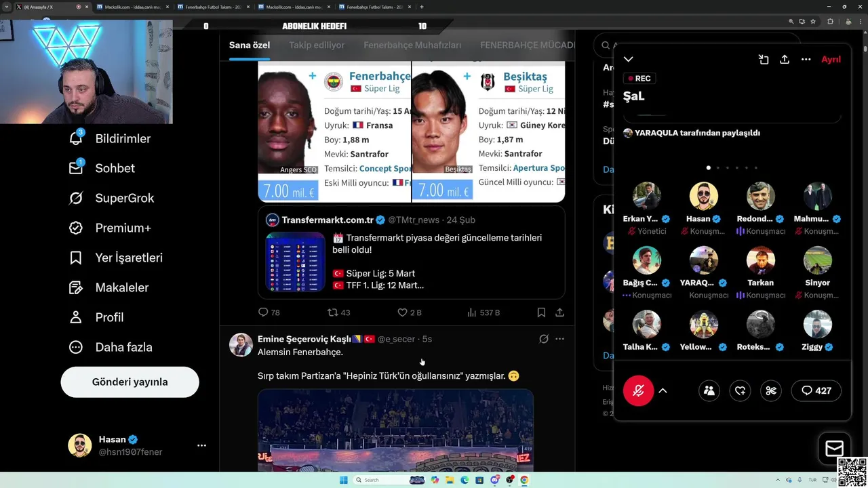Expand microphone options chevron
The height and width of the screenshot is (488, 868).
pyautogui.click(x=663, y=391)
